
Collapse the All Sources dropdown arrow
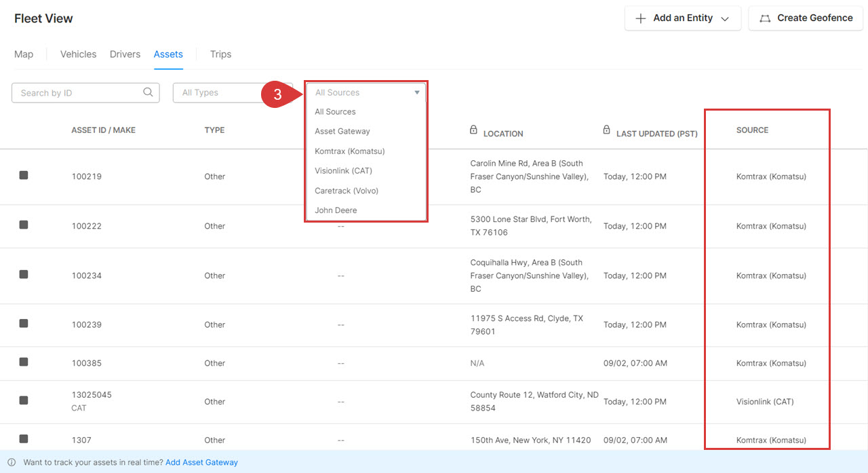point(417,93)
